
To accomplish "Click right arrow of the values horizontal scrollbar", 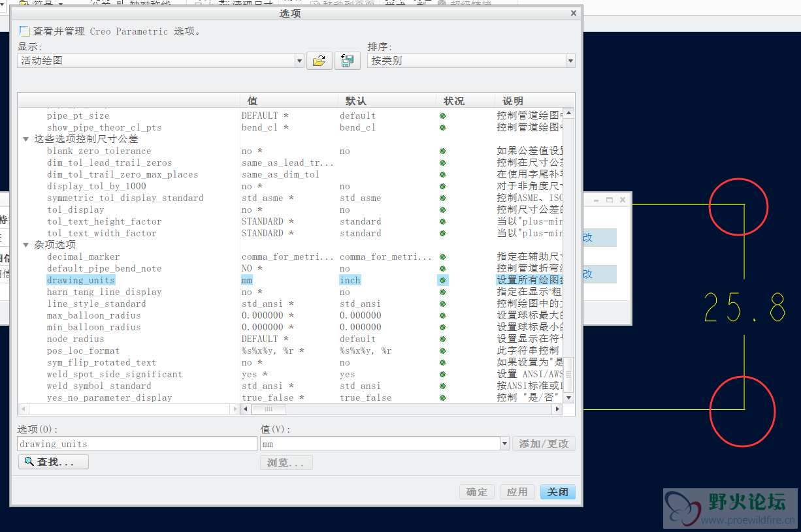I will point(557,409).
